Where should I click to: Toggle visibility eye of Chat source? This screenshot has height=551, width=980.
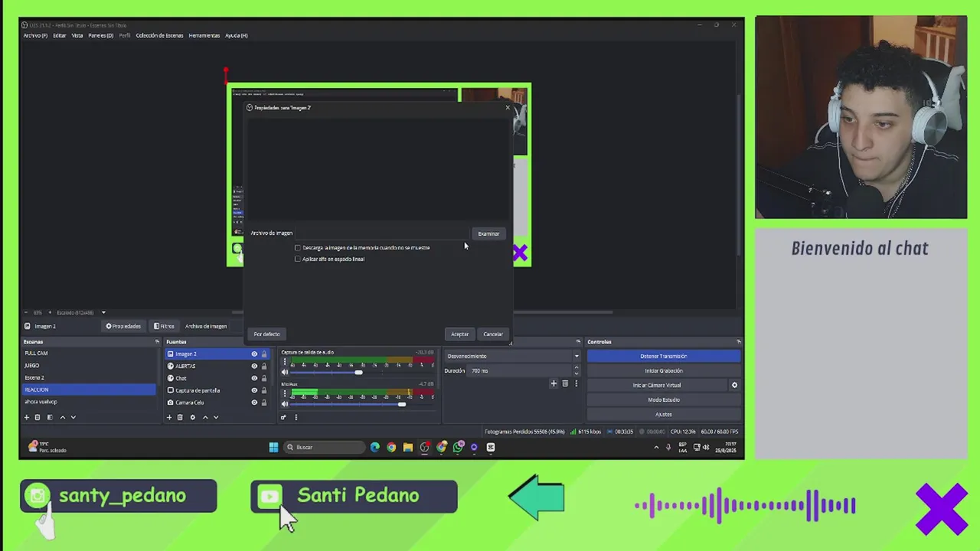(254, 378)
